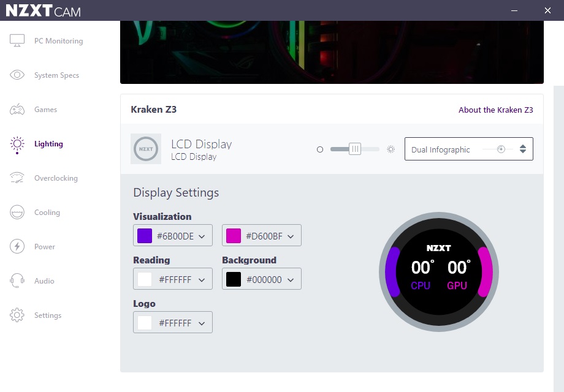564x392 pixels.
Task: Click the Settings gear icon
Action: (17, 315)
